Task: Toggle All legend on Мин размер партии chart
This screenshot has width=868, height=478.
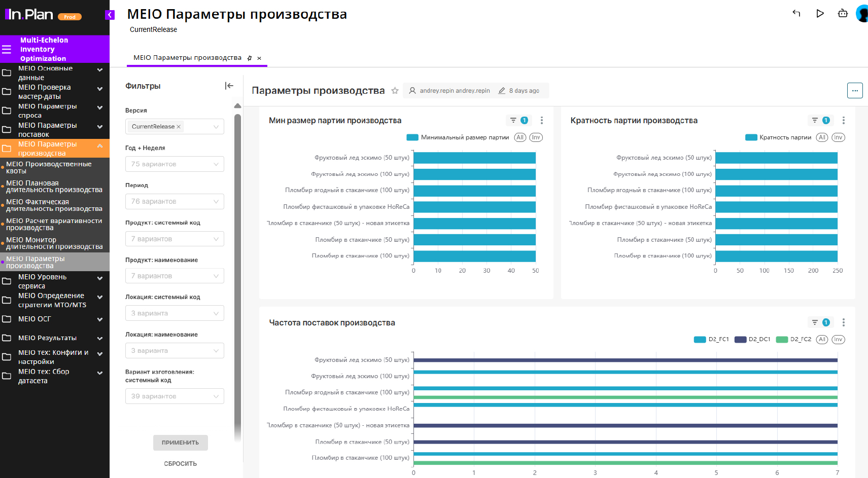Action: click(520, 137)
